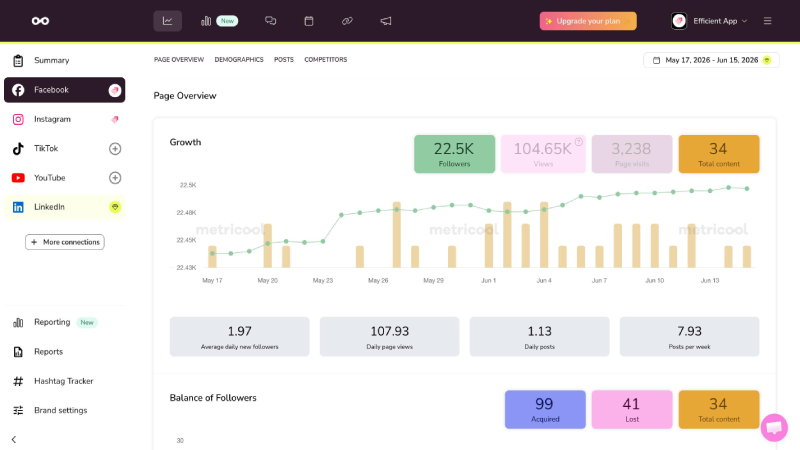Click the Instagram connected account badge

115,119
